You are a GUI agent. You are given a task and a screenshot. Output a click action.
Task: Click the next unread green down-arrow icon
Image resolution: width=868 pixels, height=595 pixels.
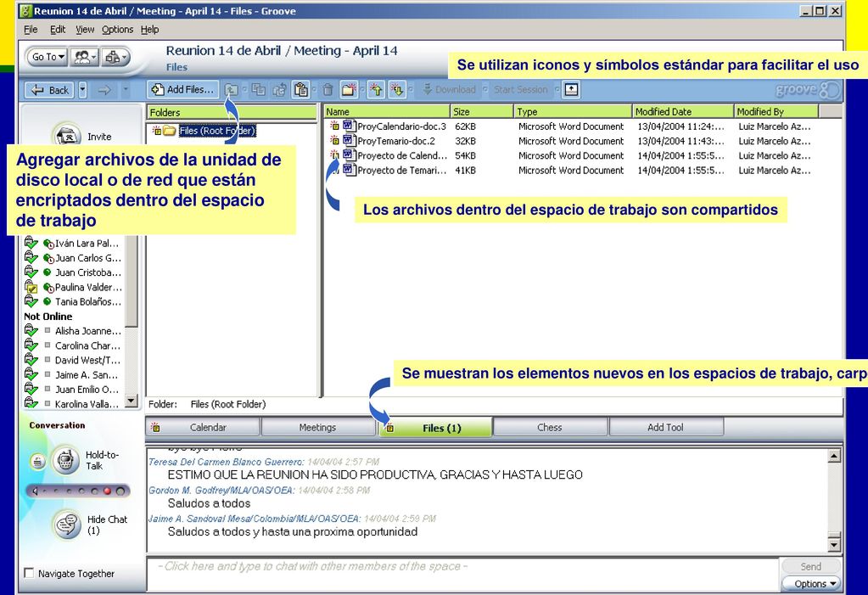pyautogui.click(x=397, y=89)
